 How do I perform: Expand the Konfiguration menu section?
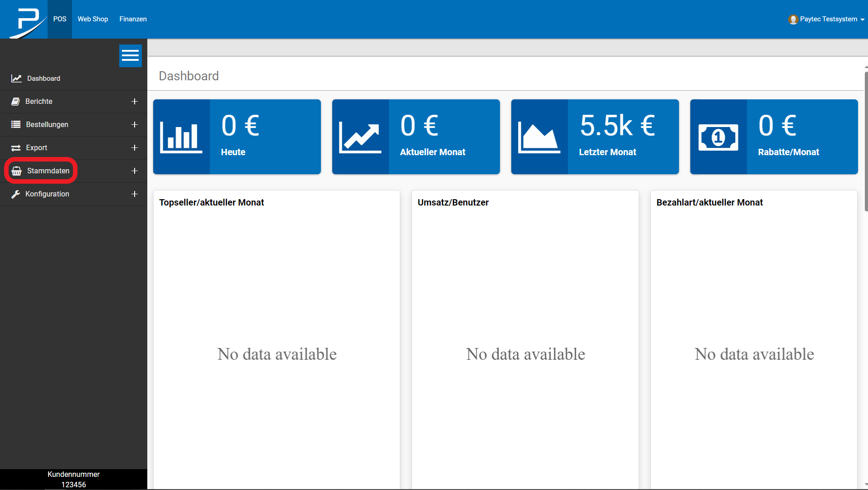click(x=135, y=194)
